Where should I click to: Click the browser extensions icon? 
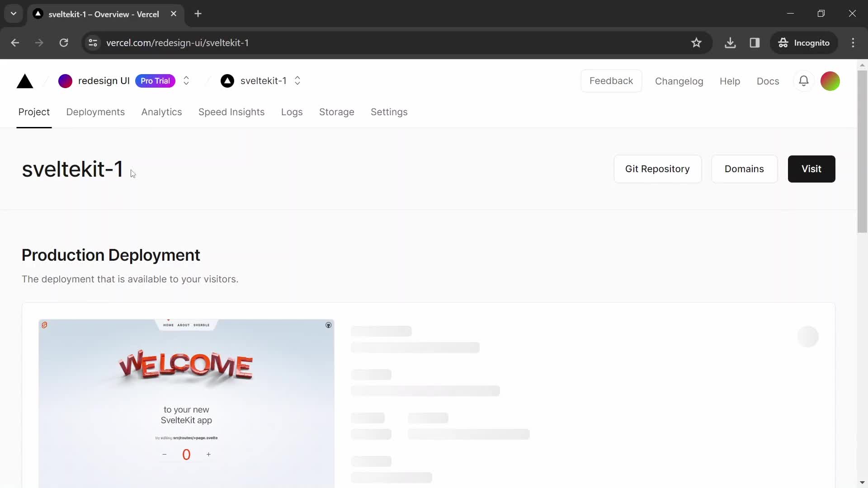coord(754,42)
